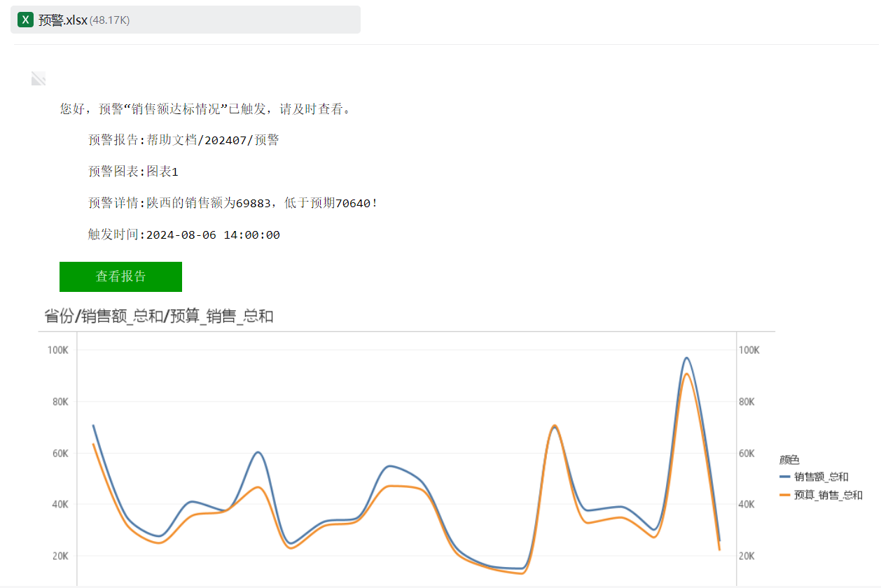Click the green Excel file icon
The image size is (881, 588).
tap(26, 20)
